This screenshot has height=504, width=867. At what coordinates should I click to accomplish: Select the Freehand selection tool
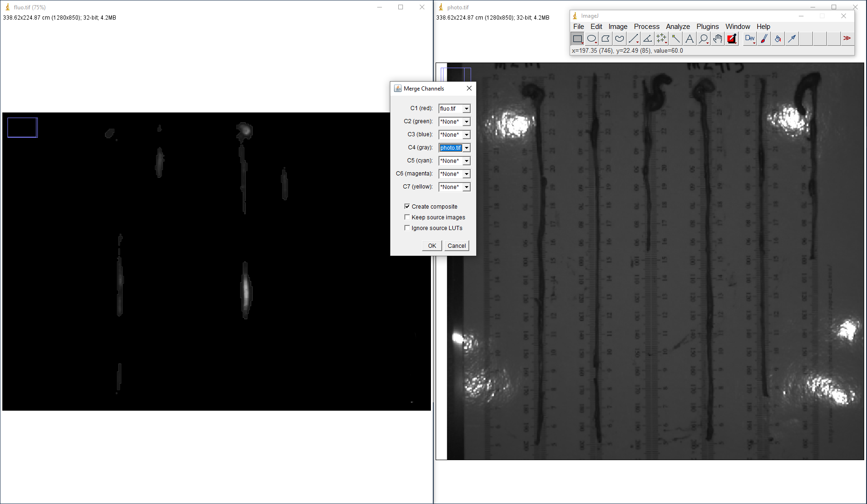tap(620, 39)
